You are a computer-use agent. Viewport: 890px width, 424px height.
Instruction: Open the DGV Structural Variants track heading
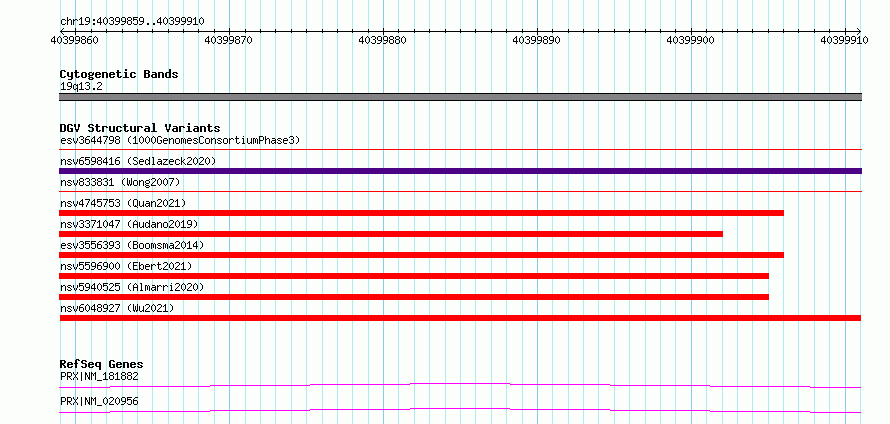[x=140, y=128]
